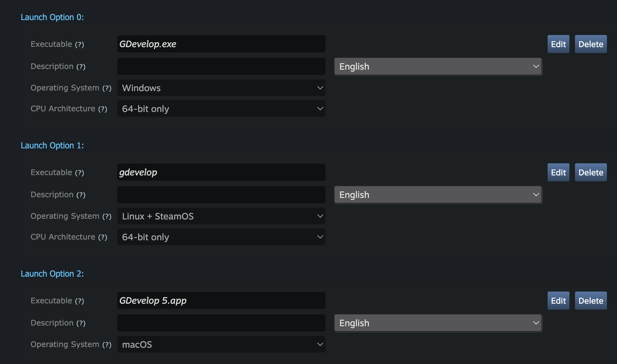This screenshot has width=617, height=364.
Task: Open the Windows operating system dropdown
Action: (x=221, y=88)
